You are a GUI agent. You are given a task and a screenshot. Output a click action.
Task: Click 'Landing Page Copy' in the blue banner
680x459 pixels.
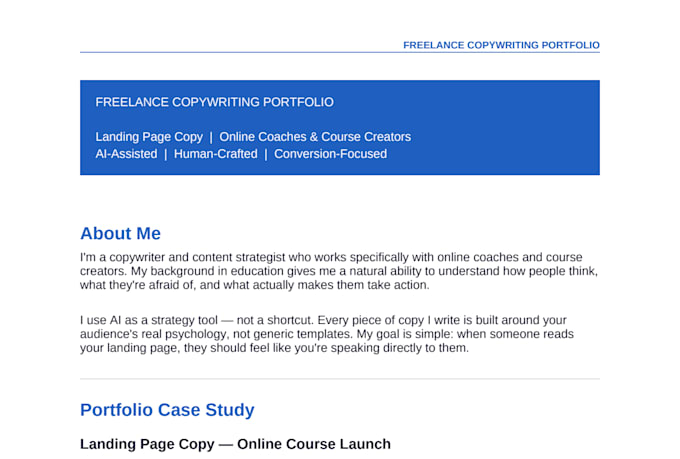point(149,137)
